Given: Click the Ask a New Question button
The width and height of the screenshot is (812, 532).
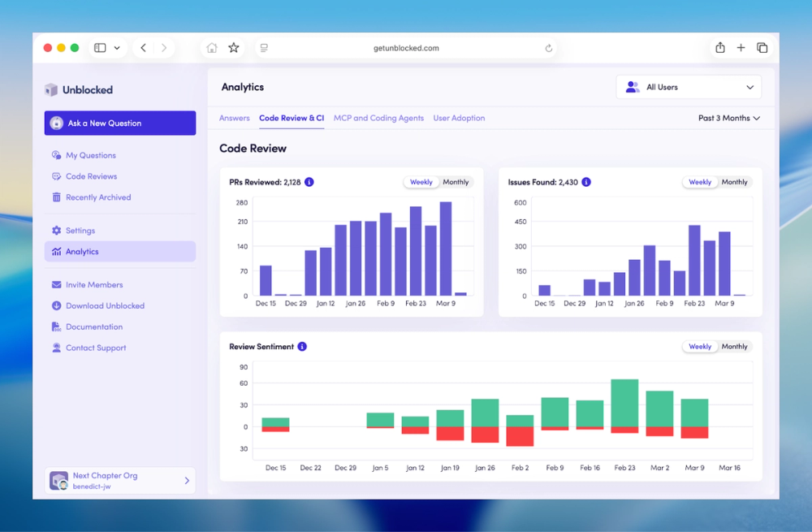Looking at the screenshot, I should (x=120, y=123).
